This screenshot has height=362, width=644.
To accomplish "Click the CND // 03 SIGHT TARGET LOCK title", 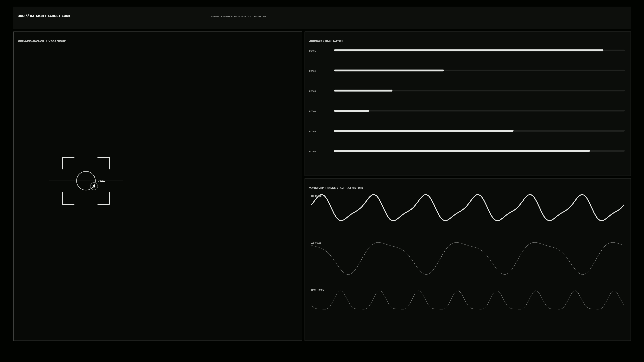I will click(x=44, y=16).
